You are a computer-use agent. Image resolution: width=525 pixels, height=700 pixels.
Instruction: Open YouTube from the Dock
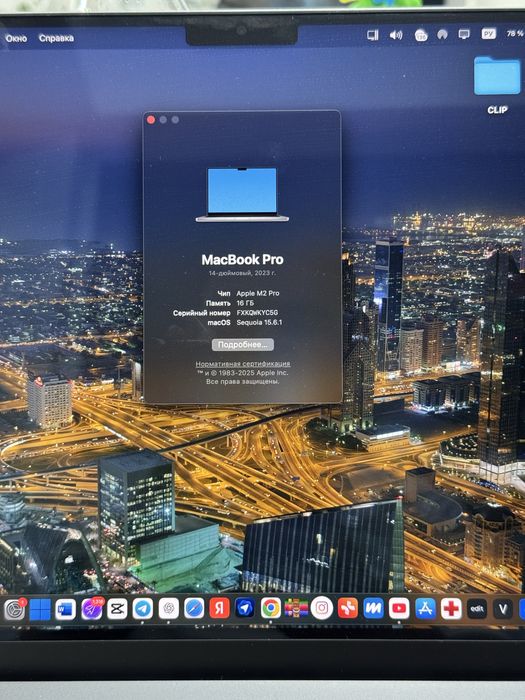399,608
